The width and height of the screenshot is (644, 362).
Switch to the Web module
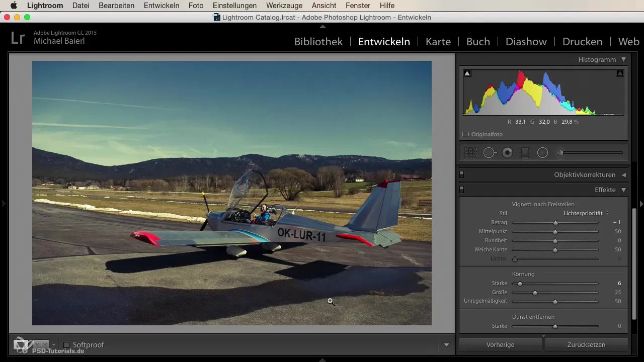click(x=629, y=42)
